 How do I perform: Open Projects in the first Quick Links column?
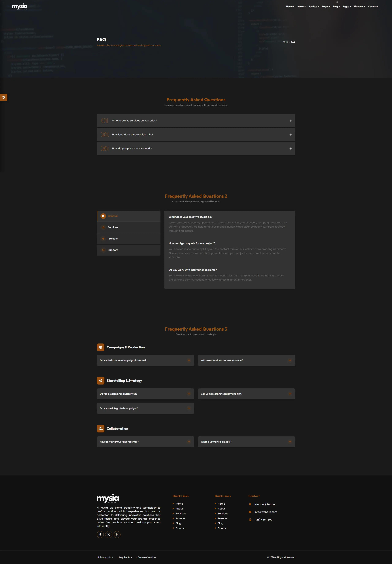180,519
